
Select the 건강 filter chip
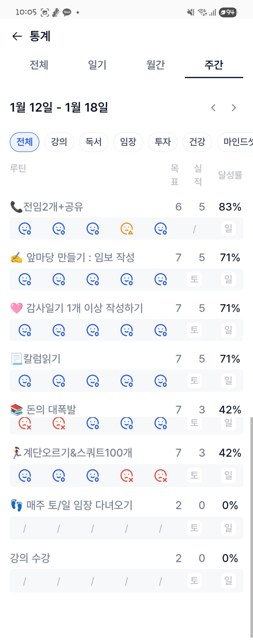[x=197, y=142]
